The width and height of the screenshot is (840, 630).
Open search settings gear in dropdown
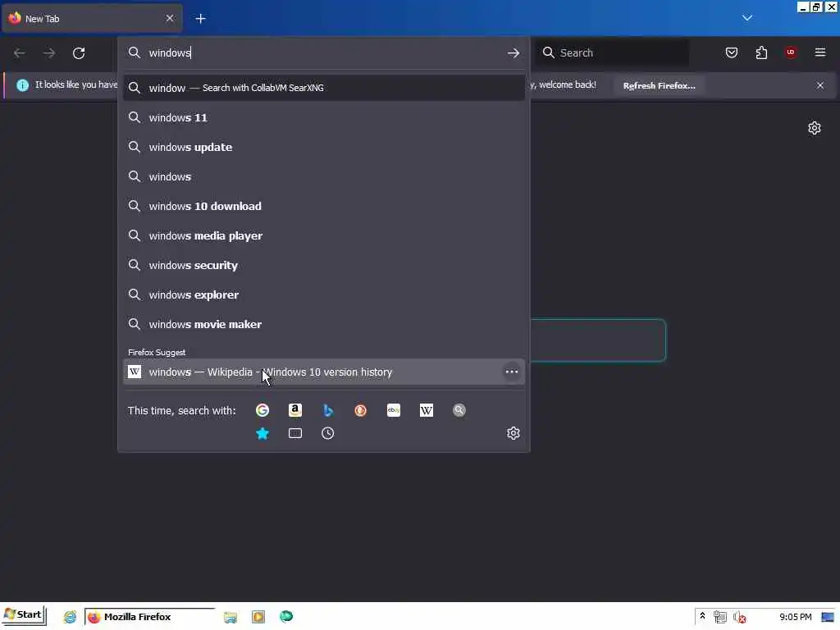(514, 433)
